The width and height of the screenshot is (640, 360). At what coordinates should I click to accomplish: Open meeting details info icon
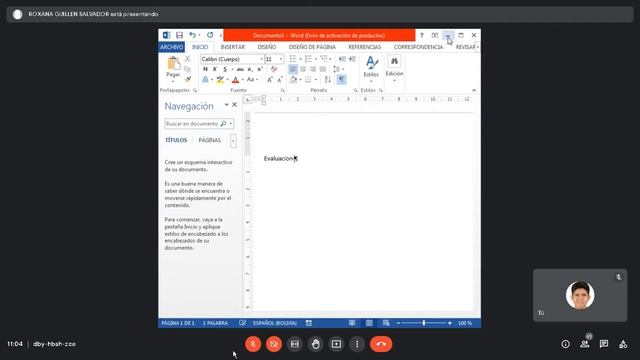(x=565, y=344)
